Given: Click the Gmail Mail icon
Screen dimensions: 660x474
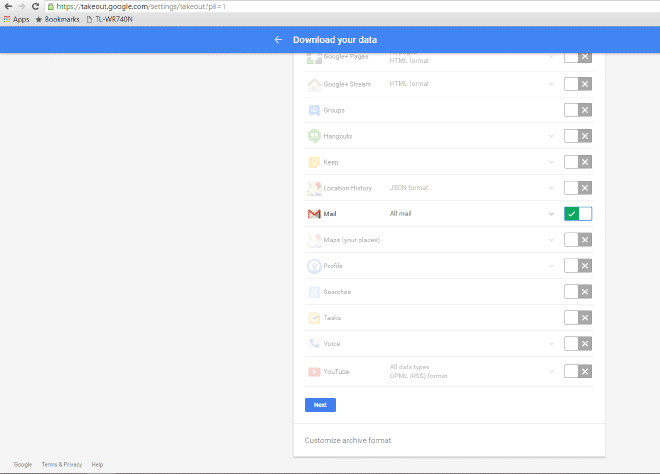Looking at the screenshot, I should pos(314,213).
